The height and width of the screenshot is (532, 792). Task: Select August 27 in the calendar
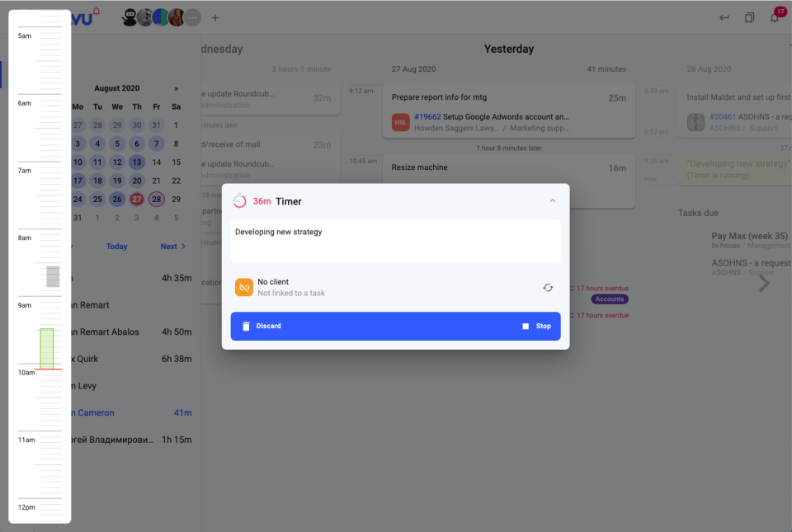tap(137, 200)
